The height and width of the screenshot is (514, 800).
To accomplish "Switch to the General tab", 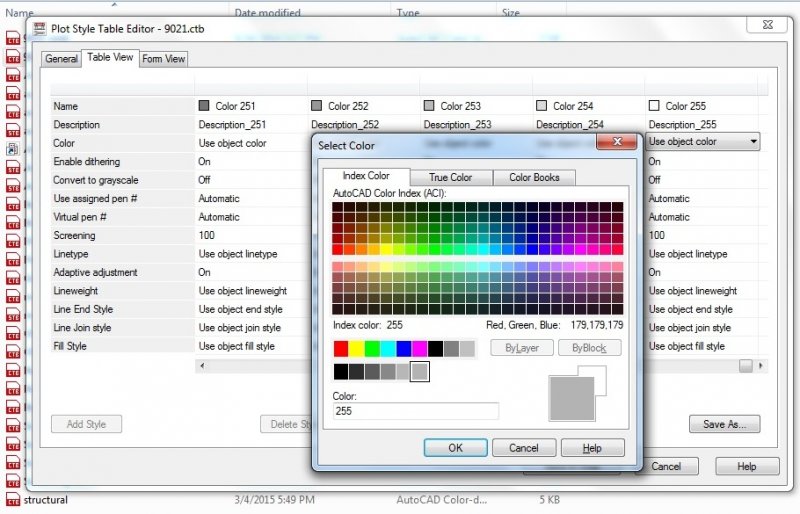I will 61,59.
